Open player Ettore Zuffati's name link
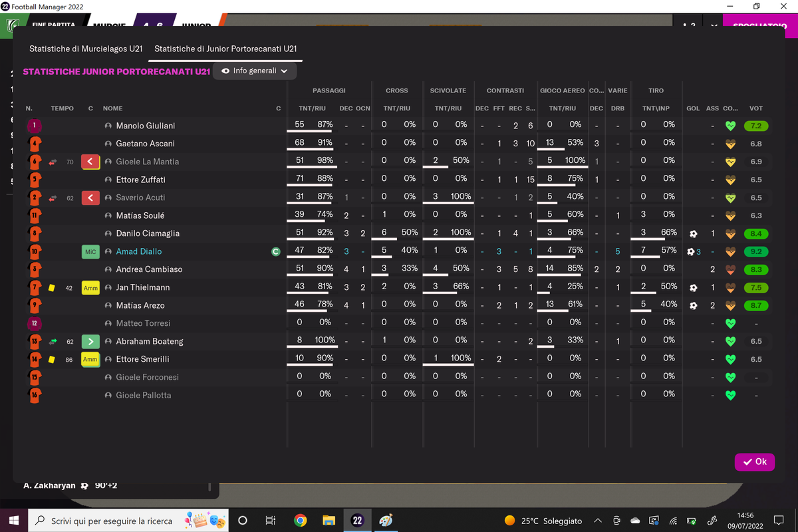 click(x=141, y=180)
